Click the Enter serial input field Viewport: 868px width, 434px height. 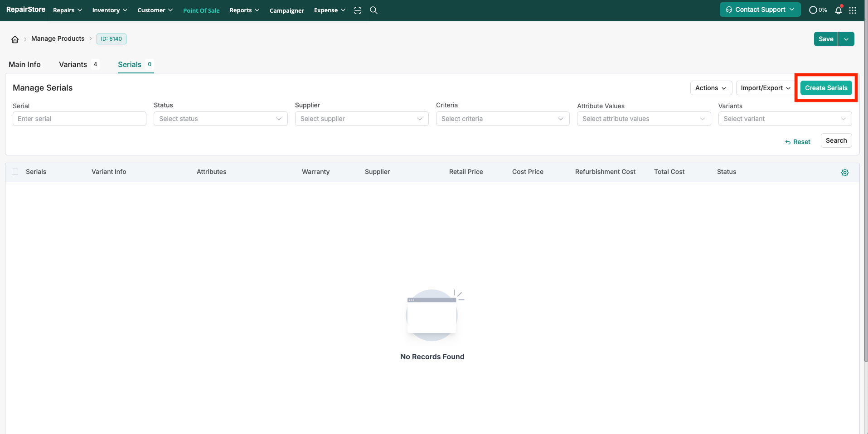79,119
